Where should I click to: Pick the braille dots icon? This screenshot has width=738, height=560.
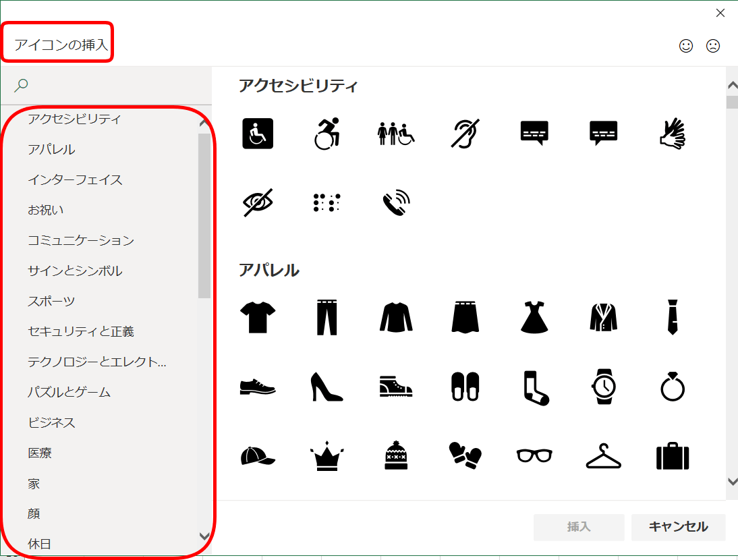(x=327, y=202)
